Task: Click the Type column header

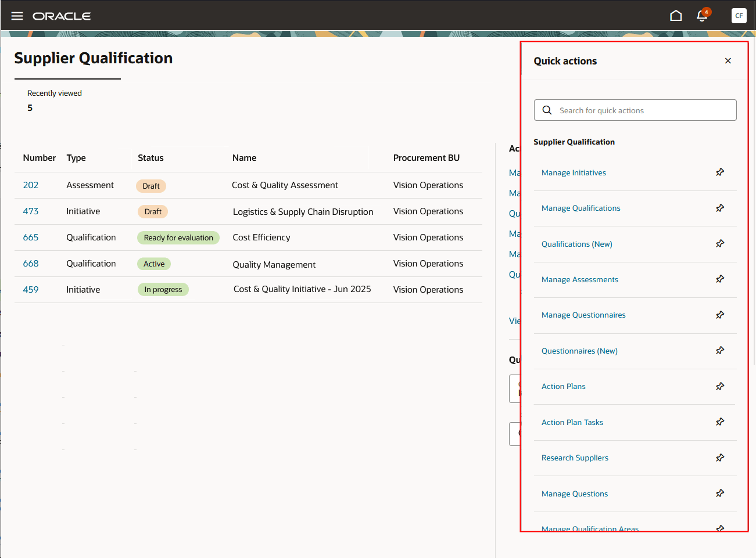Action: (76, 158)
